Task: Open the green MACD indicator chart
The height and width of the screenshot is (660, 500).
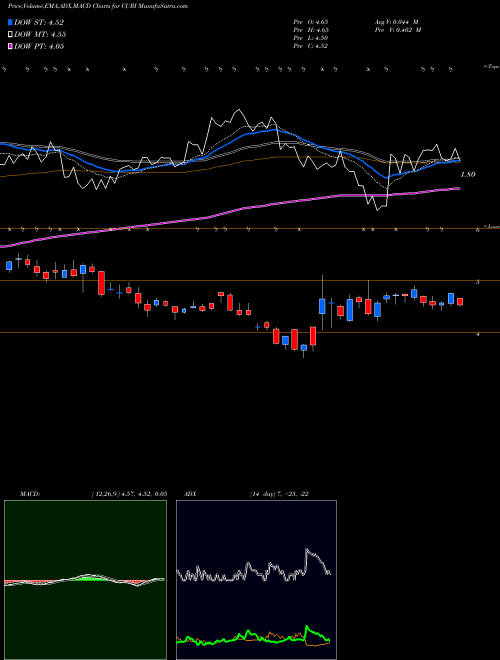Action: [85, 580]
